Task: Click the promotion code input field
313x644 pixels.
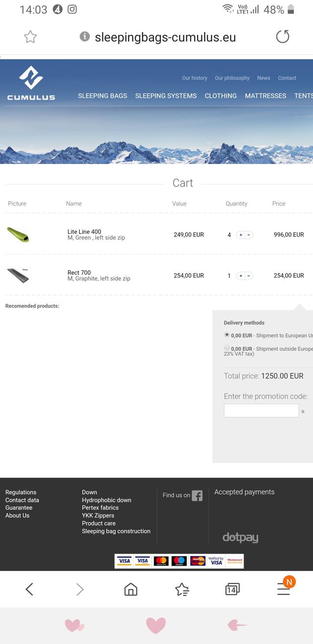Action: 261,411
